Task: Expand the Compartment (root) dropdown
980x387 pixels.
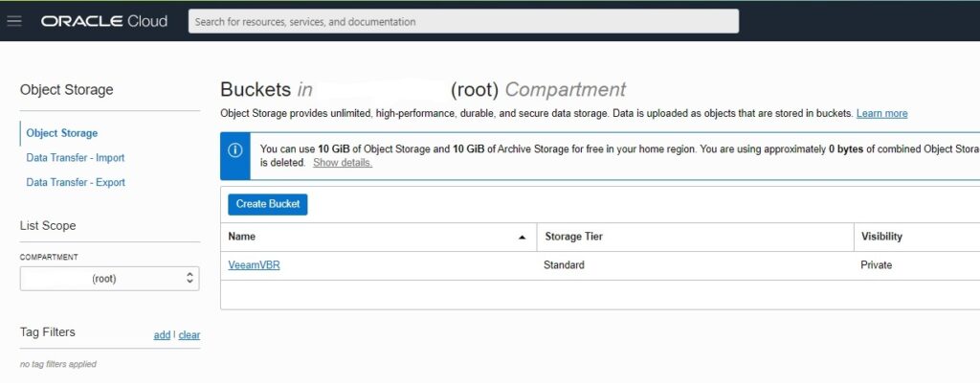Action: pos(109,279)
